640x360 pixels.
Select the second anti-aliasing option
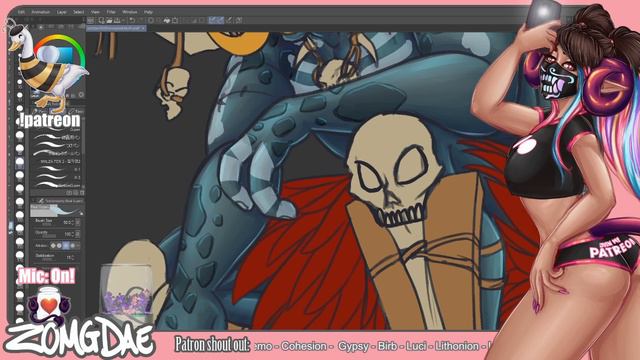coord(59,246)
